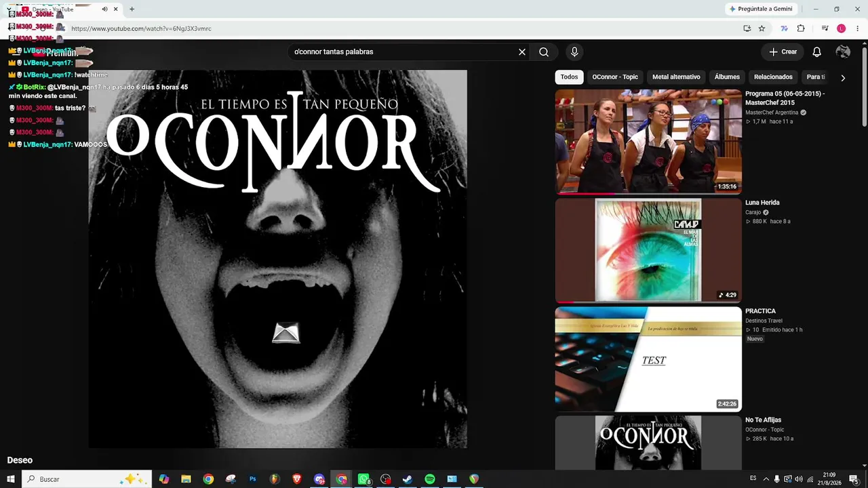Open the No Te Aflijas video thumbnail
The width and height of the screenshot is (868, 488).
tap(648, 443)
